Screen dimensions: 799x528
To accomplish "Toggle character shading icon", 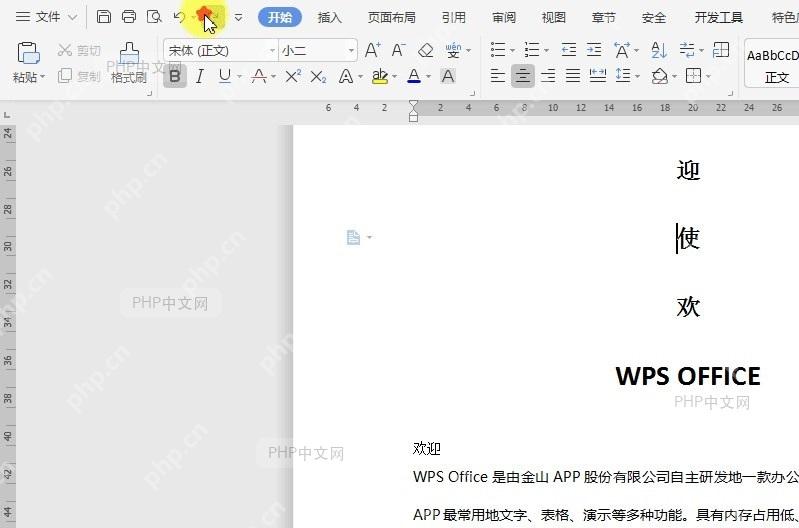I will pyautogui.click(x=448, y=76).
